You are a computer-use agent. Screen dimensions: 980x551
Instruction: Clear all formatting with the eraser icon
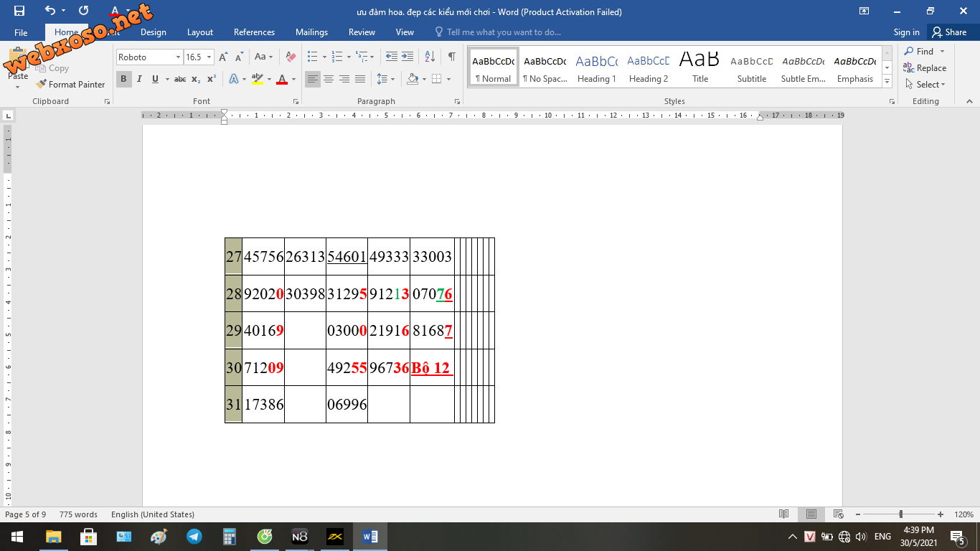coord(291,57)
